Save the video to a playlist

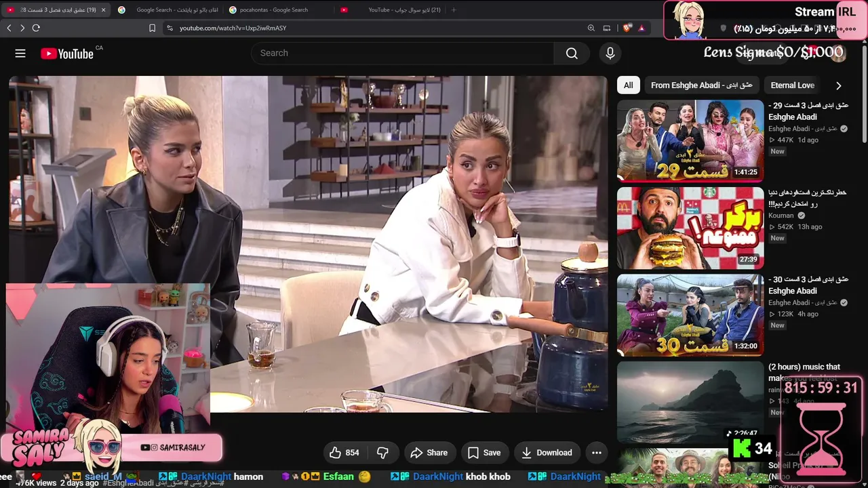click(484, 453)
